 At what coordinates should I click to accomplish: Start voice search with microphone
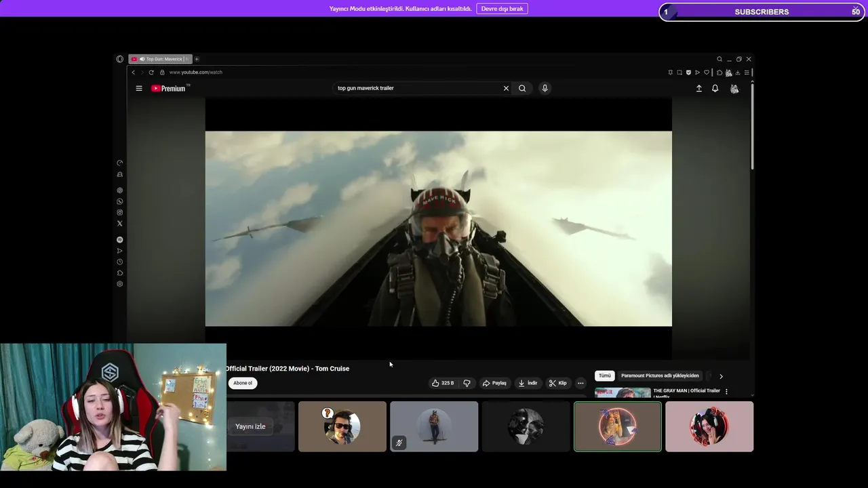545,88
